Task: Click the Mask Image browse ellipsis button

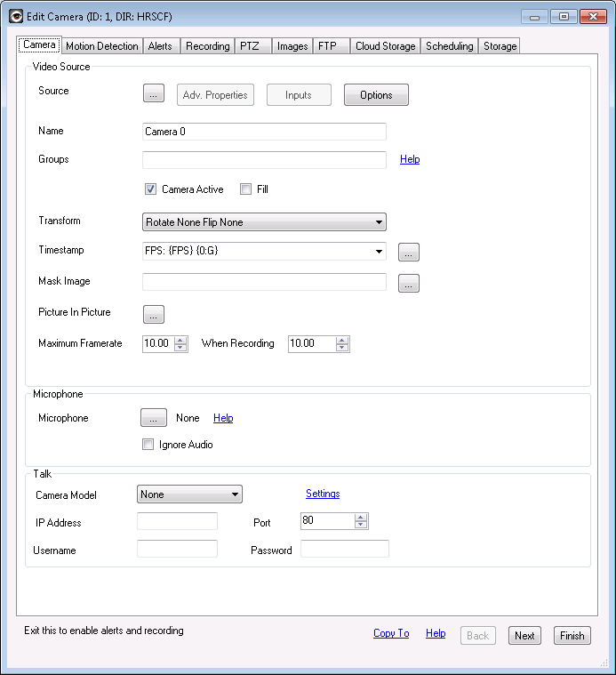Action: (x=408, y=284)
